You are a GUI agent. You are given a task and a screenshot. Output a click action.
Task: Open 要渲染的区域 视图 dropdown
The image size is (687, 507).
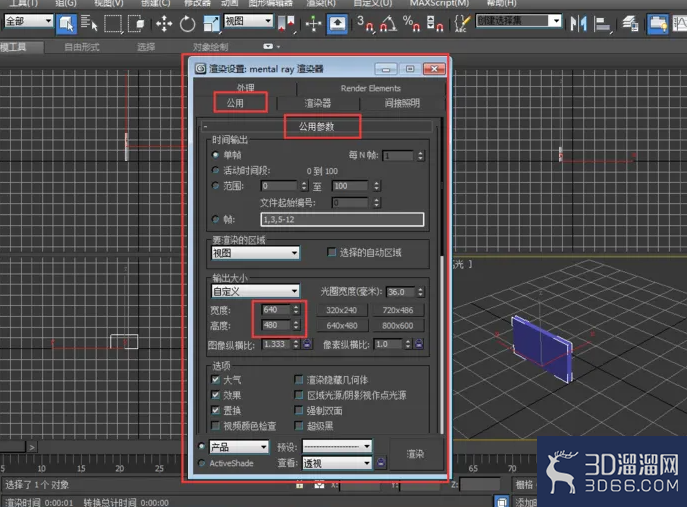click(x=255, y=253)
